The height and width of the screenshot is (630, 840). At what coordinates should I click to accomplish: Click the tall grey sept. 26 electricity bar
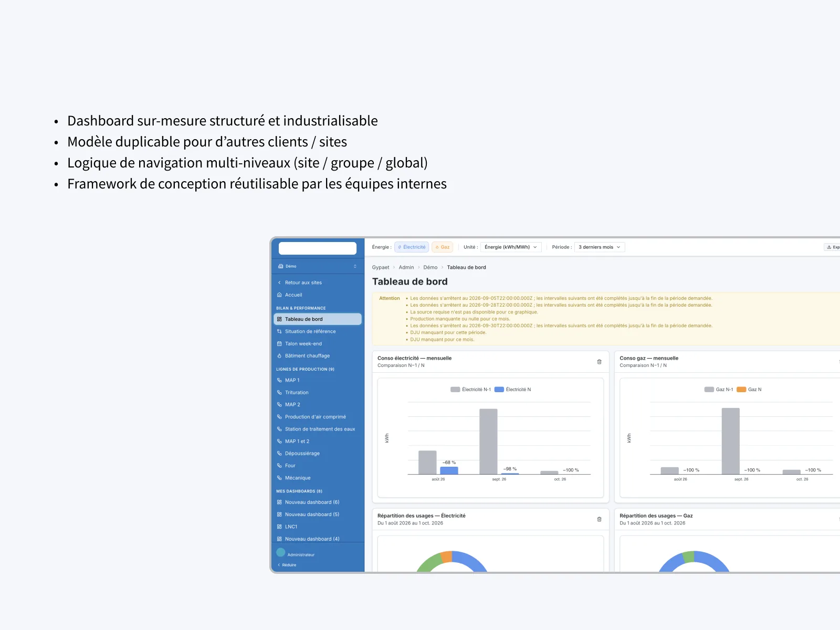click(x=488, y=442)
